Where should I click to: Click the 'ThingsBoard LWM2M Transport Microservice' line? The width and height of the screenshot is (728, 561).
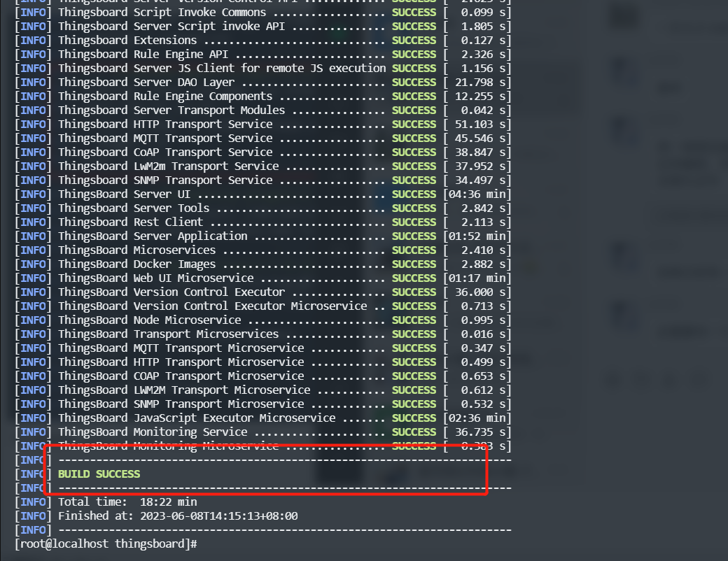click(262, 390)
